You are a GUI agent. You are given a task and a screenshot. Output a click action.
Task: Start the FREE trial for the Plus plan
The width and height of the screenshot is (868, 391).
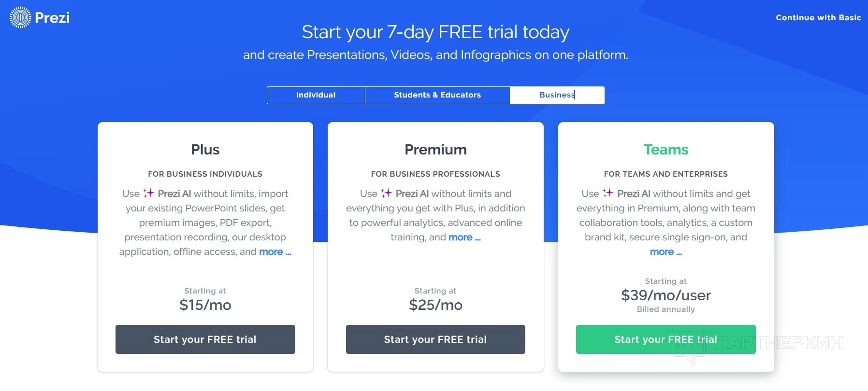click(x=205, y=339)
